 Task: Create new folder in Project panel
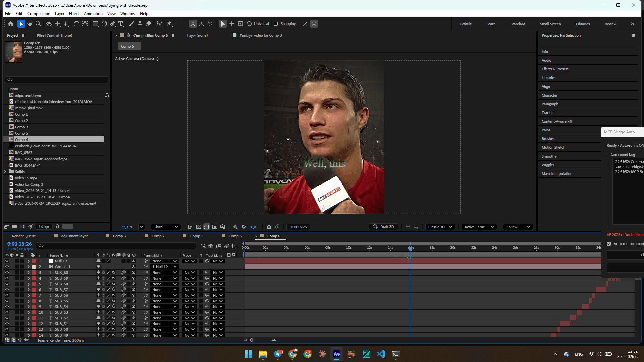tap(14, 227)
